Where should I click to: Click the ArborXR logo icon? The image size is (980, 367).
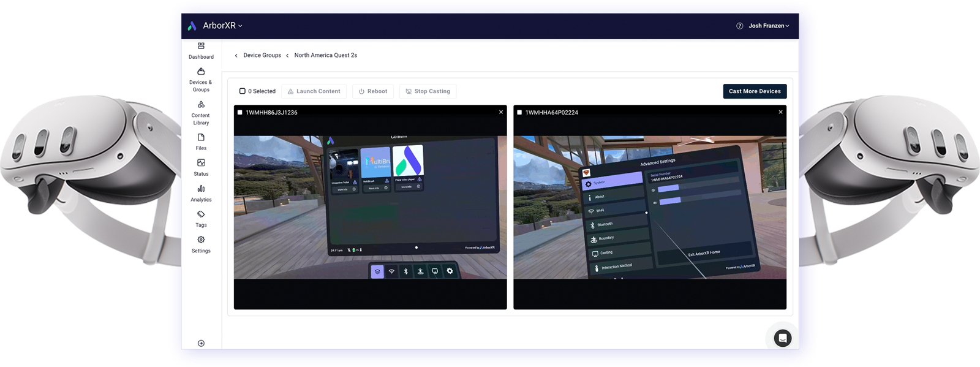click(x=192, y=26)
